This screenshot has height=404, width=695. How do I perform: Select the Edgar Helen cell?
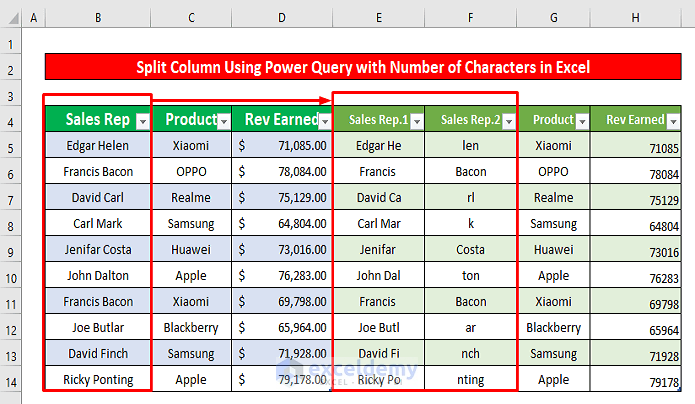point(97,146)
